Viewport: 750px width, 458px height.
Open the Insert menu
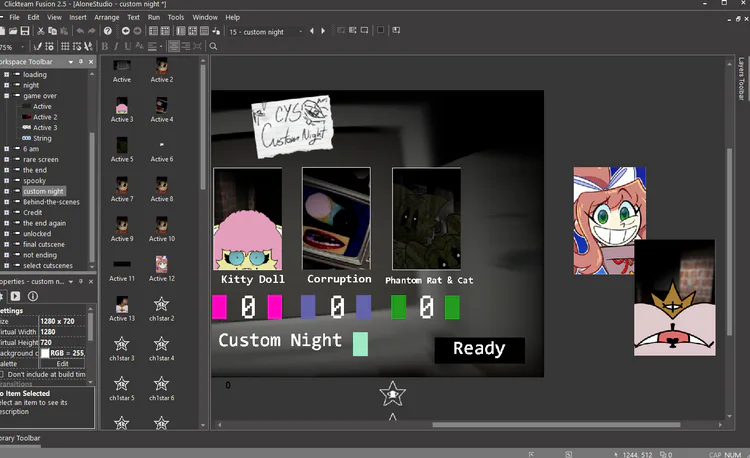(78, 17)
